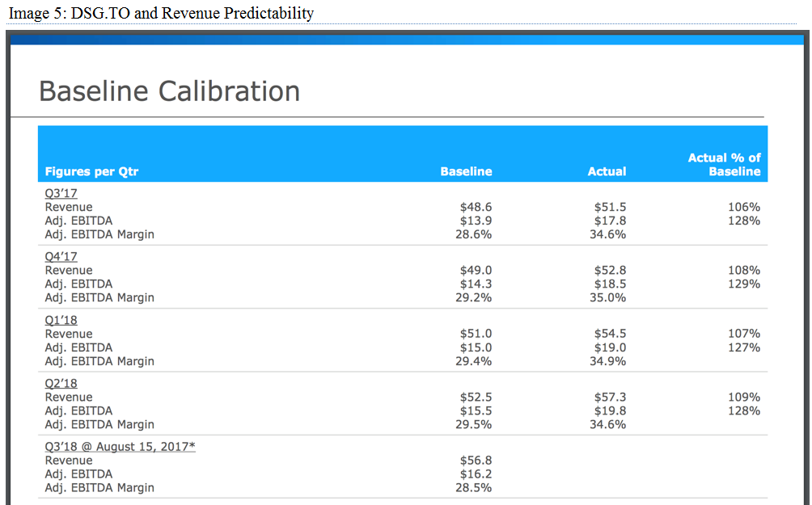Select the 'Image 5: DSG.TO and Revenue Predictability' caption
The image size is (812, 505).
[x=160, y=13]
